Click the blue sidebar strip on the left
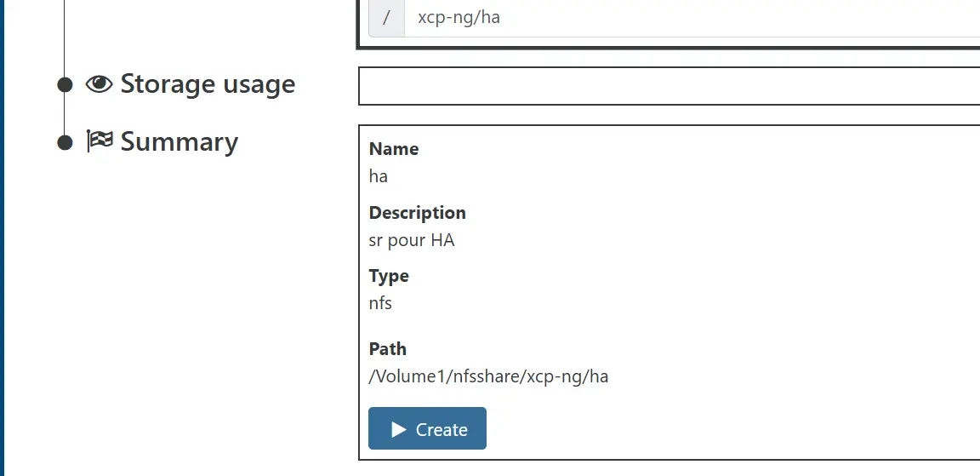Screen dimensions: 980x476 tap(2, 238)
